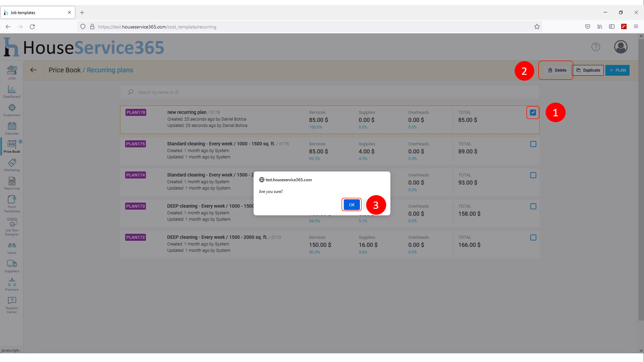Click the 93.00 $ total value
This screenshot has width=644, height=362.
click(x=468, y=182)
